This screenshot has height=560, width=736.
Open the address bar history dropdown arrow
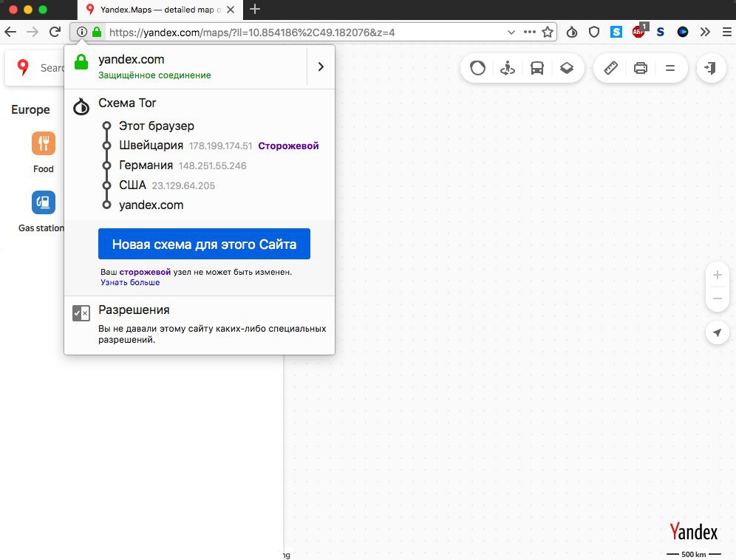coord(511,33)
